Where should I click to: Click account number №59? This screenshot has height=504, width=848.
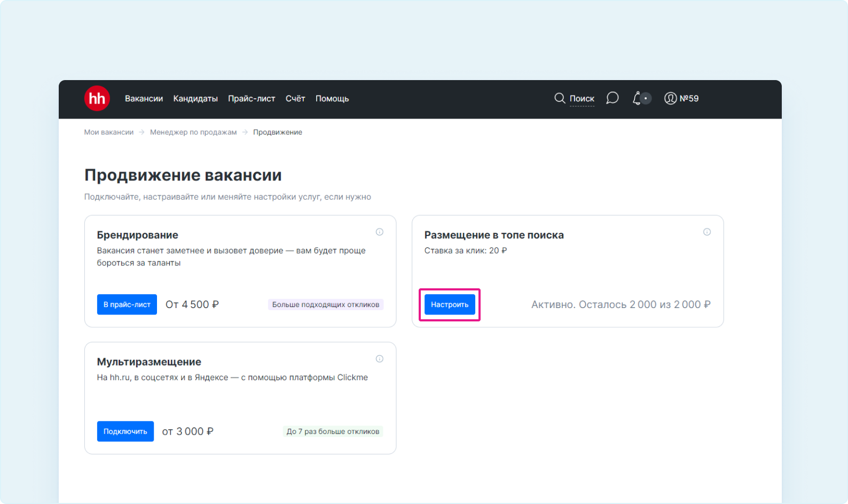coord(689,98)
